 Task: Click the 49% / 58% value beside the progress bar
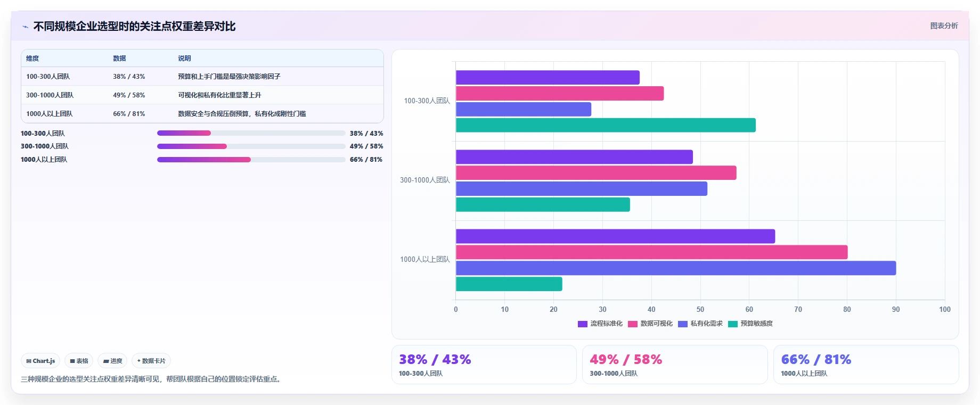366,146
